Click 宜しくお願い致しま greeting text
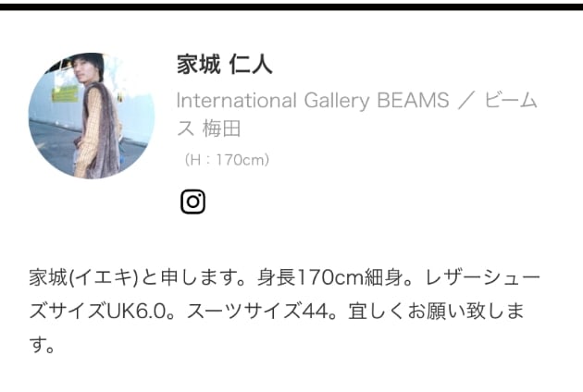The image size is (583, 392). (436, 311)
